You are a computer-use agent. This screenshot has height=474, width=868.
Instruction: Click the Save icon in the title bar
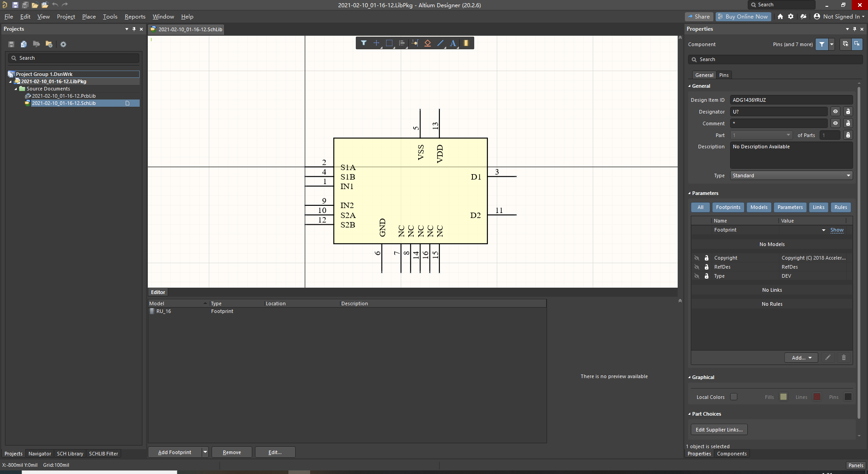[15, 5]
